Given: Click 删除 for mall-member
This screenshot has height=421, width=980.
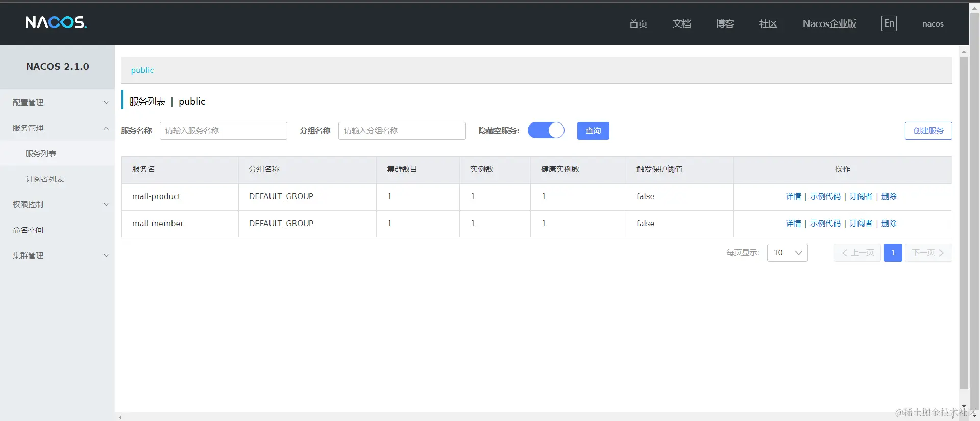Looking at the screenshot, I should [x=889, y=224].
